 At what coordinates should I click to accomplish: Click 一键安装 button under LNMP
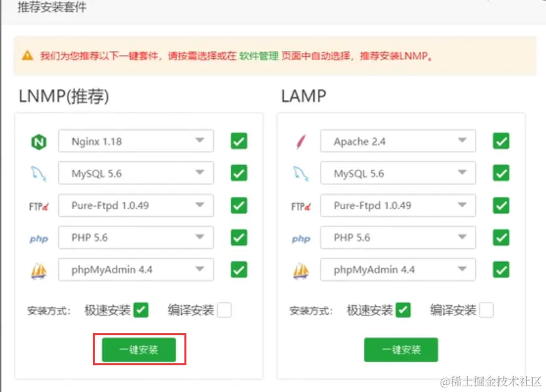(139, 350)
